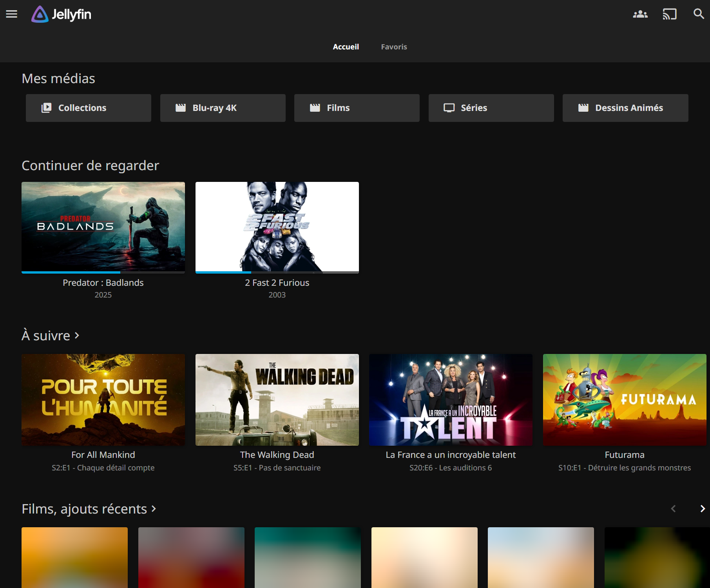This screenshot has width=710, height=588.
Task: Resume the 2 Fast 2 Furious thumbnail
Action: 277,227
